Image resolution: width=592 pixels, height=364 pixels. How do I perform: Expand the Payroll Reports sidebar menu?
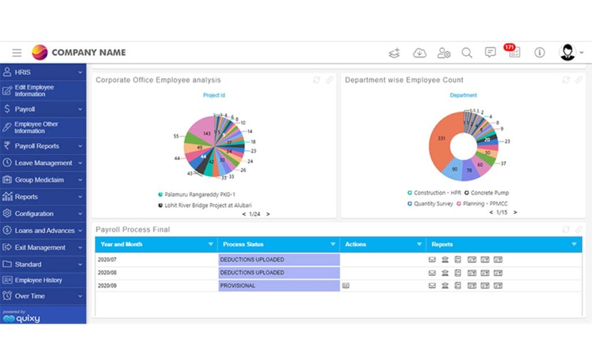pyautogui.click(x=43, y=146)
